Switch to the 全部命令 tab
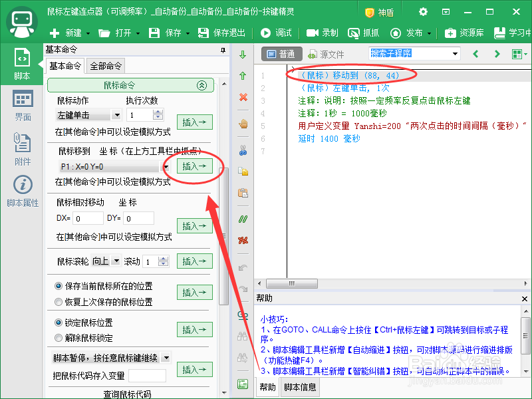Viewport: 532px width, 399px height. 106,66
